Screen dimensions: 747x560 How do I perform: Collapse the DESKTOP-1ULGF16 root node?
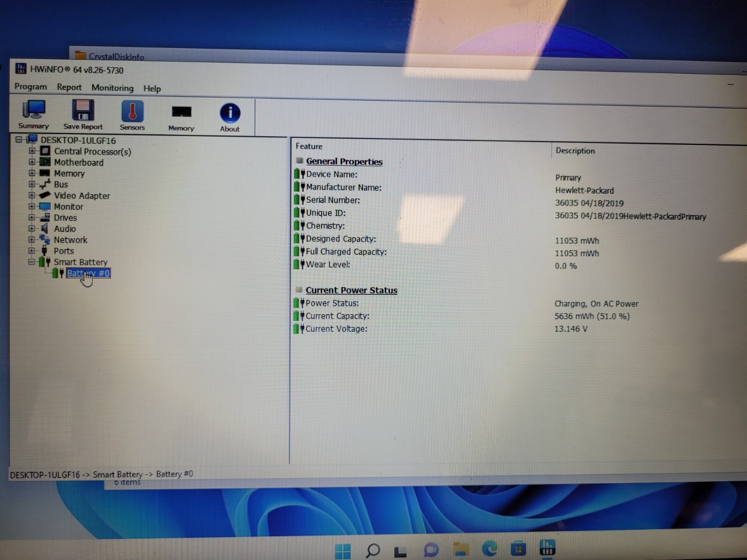tap(19, 140)
